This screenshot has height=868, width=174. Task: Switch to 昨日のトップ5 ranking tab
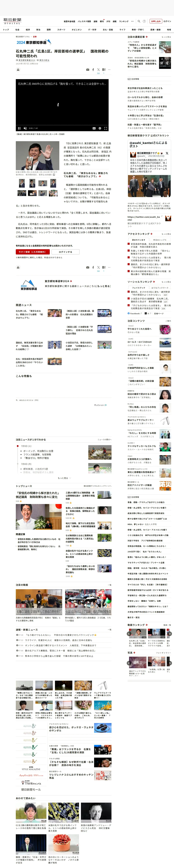tap(159, 240)
